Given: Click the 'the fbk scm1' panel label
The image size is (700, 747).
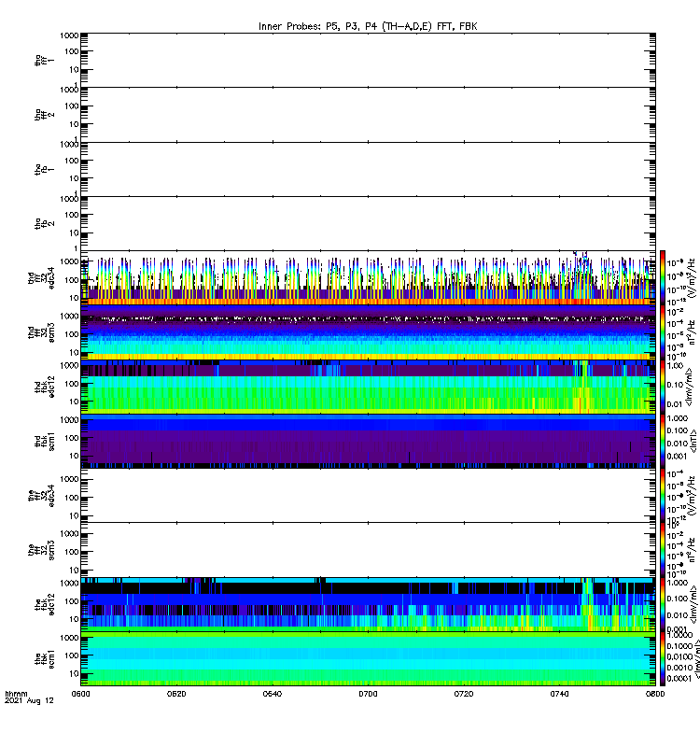Looking at the screenshot, I should pos(44,659).
